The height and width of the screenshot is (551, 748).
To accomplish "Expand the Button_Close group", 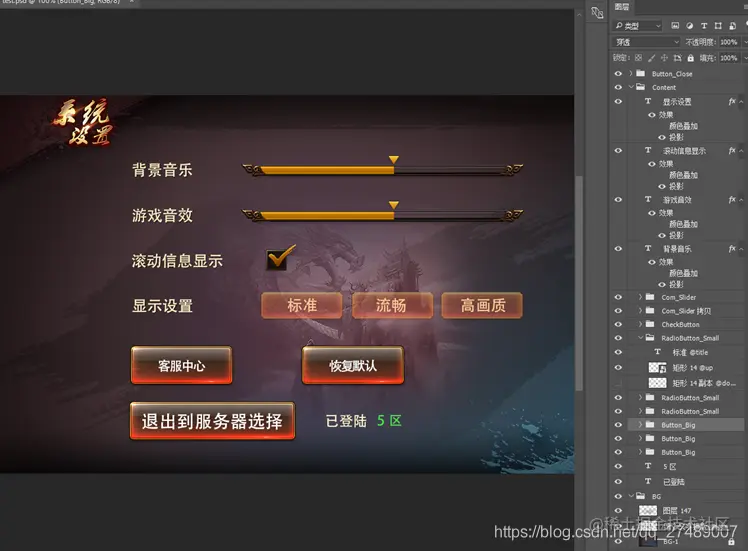I will (x=631, y=73).
